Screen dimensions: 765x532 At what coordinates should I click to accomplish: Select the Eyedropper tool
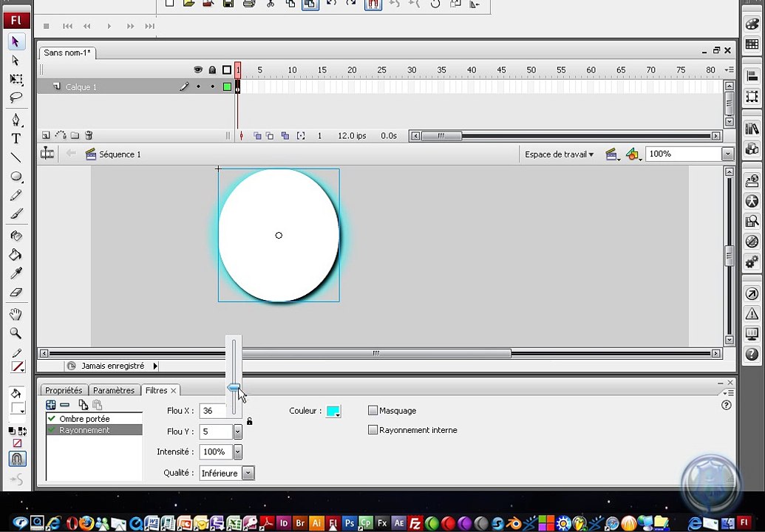click(16, 273)
